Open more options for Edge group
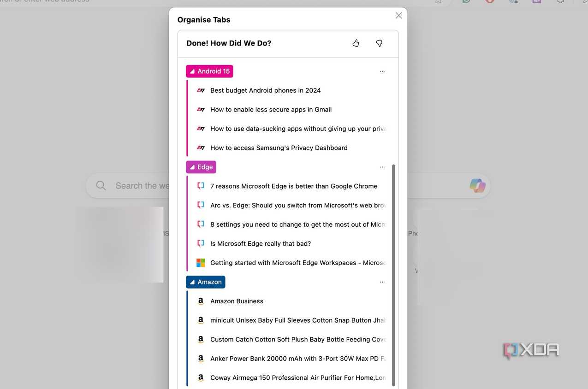Viewport: 588px width, 389px height. [x=382, y=167]
